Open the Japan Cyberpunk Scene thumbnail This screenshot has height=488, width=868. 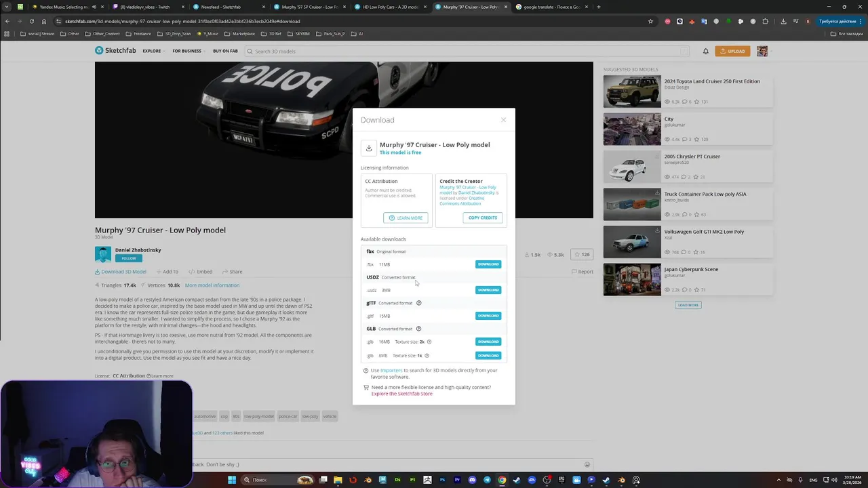pyautogui.click(x=632, y=279)
